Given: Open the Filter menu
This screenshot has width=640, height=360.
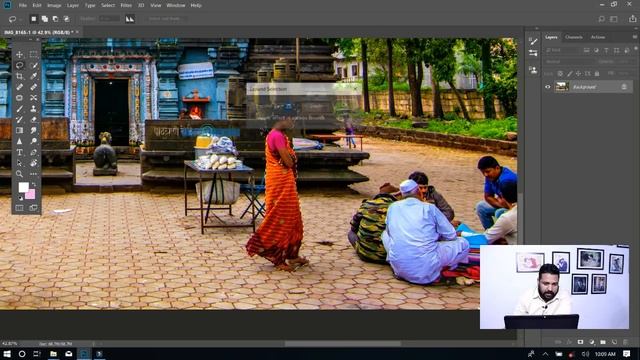Looking at the screenshot, I should pos(126,5).
